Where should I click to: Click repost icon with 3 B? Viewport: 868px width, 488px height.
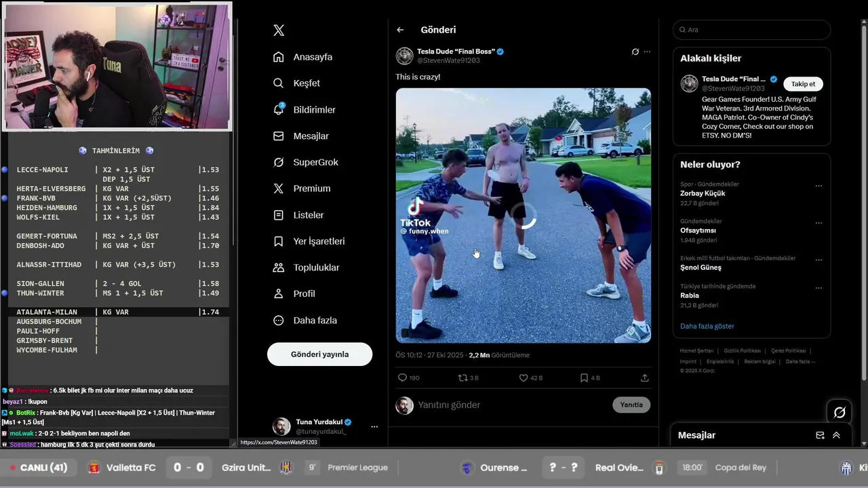[x=468, y=378]
